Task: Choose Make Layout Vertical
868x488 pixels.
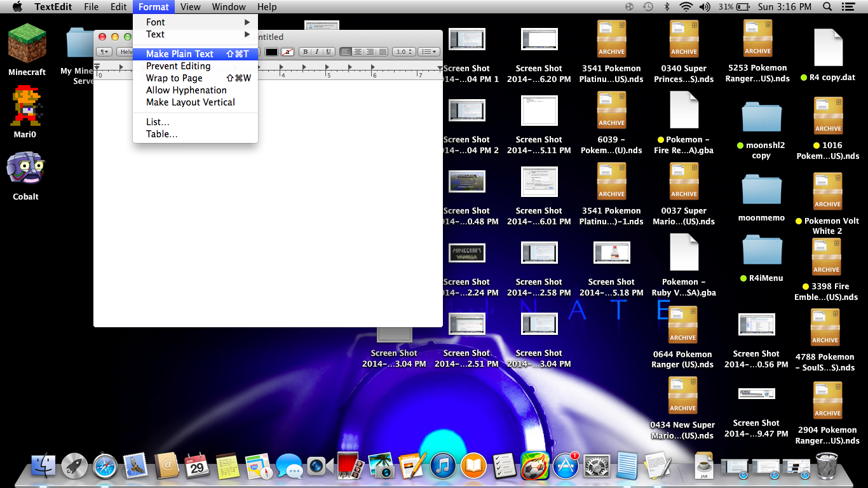Action: pos(196,102)
